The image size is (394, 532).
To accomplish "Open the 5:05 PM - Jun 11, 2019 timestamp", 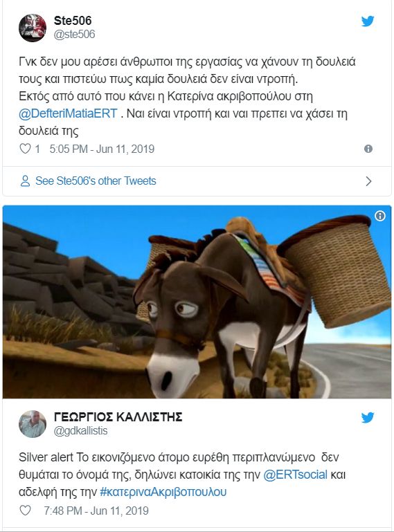I will 102,149.
